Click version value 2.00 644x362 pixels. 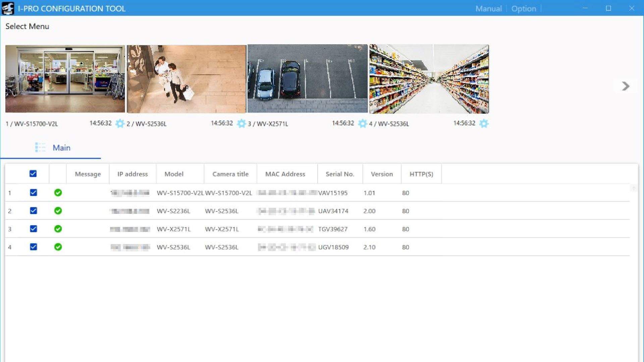[369, 211]
